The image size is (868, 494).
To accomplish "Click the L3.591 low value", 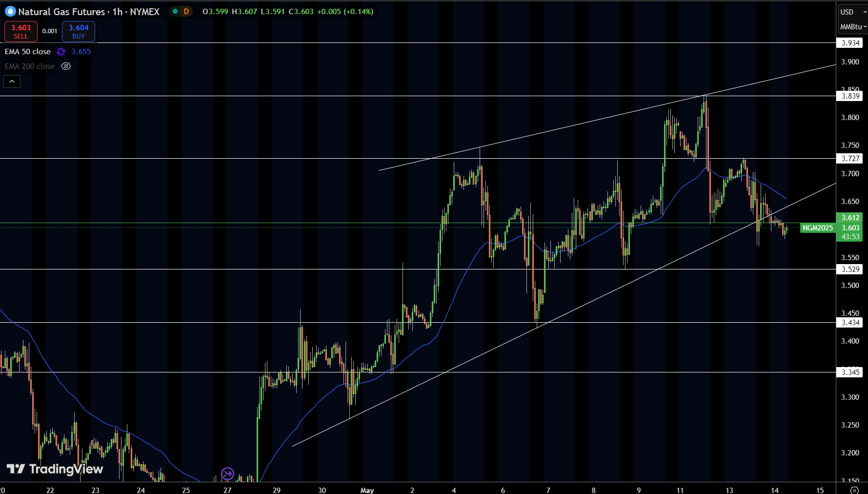I will 272,11.
